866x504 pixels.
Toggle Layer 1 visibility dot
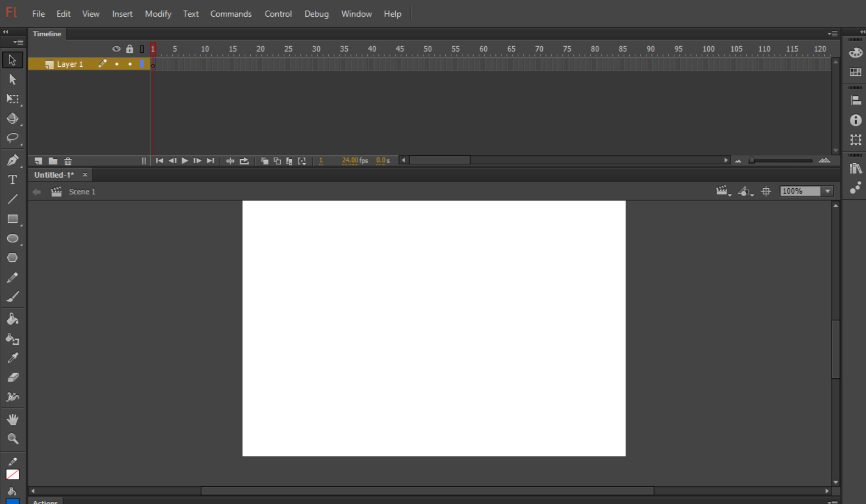(116, 64)
